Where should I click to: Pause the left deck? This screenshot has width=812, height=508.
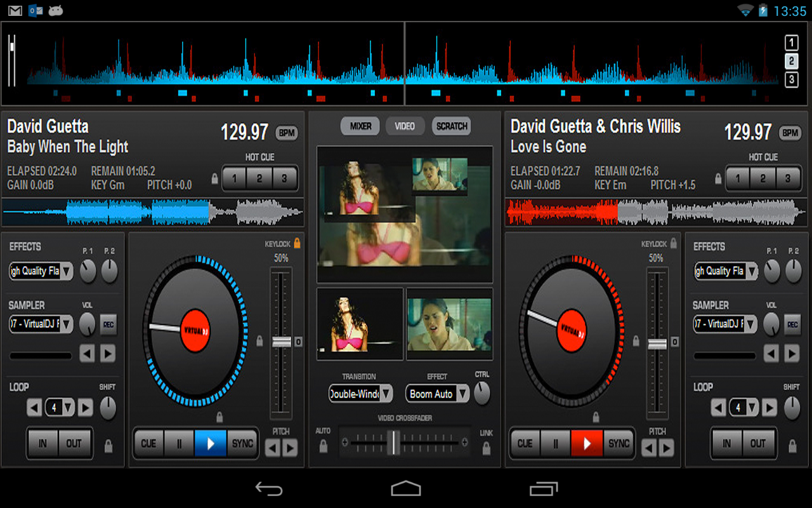179,443
